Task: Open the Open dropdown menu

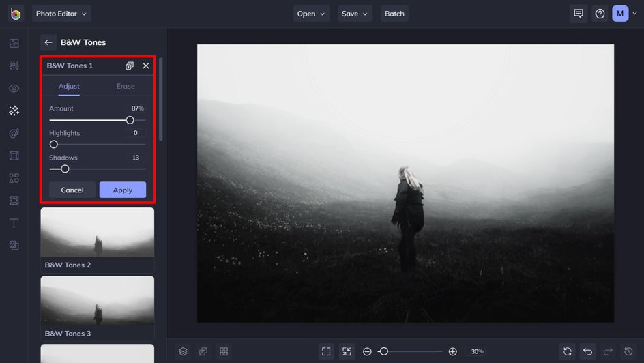Action: (x=311, y=14)
